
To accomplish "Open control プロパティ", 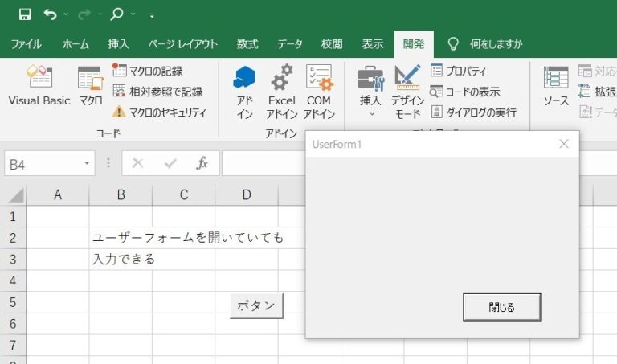I will click(x=459, y=71).
